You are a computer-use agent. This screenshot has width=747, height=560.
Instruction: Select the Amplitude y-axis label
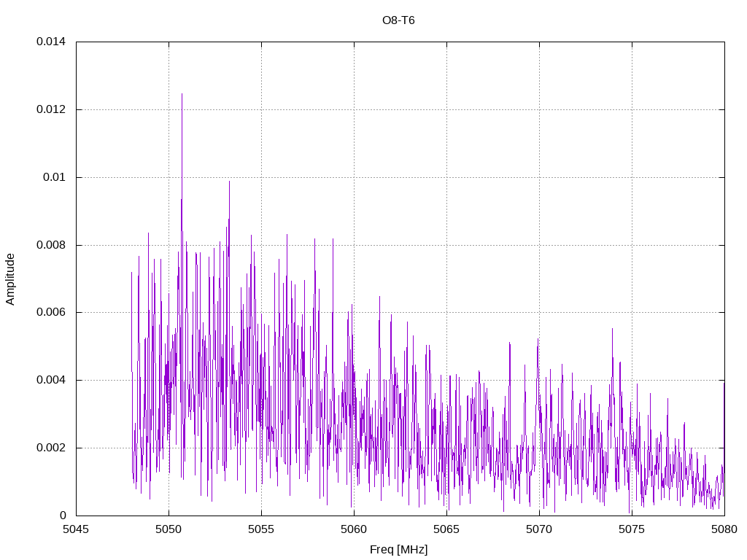[x=10, y=279]
